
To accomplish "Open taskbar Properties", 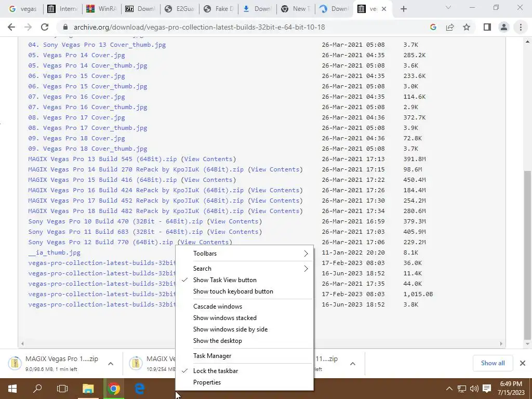I will [244, 382].
